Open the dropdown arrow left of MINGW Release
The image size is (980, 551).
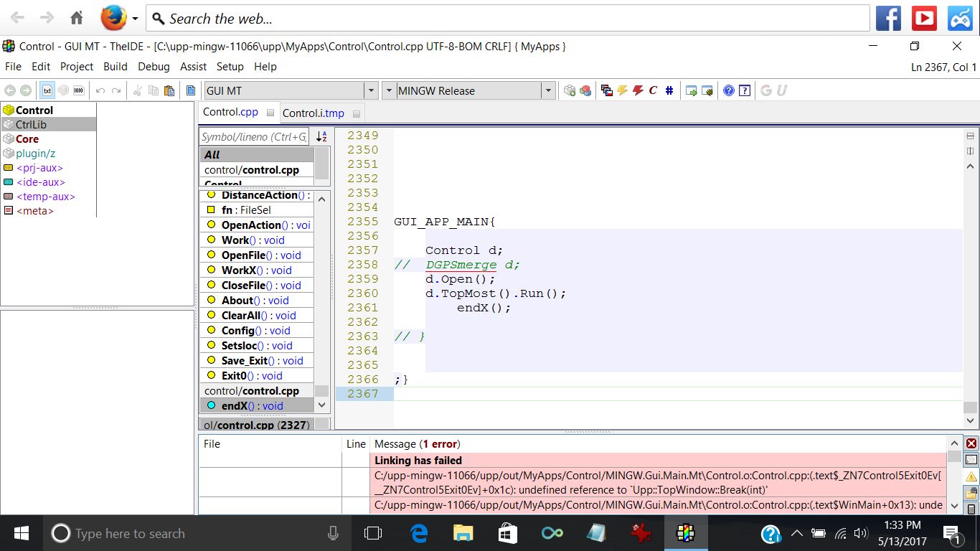pos(388,90)
